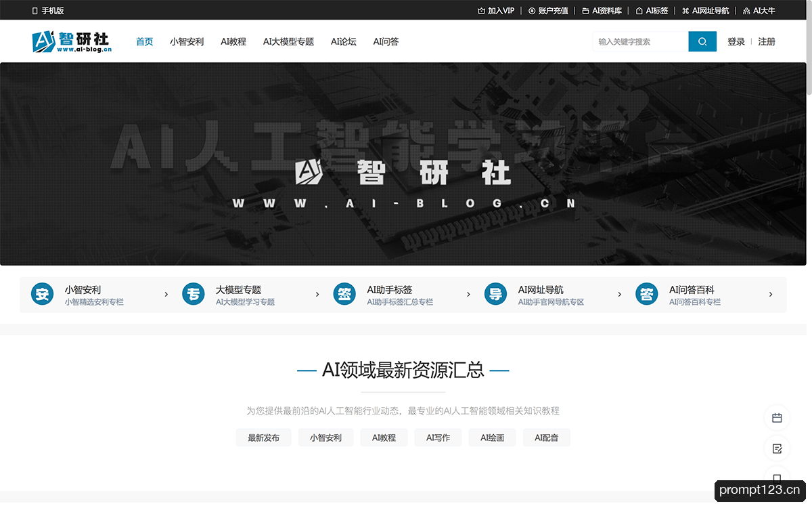This screenshot has width=812, height=508.
Task: Click the floating edit note icon
Action: click(x=777, y=448)
